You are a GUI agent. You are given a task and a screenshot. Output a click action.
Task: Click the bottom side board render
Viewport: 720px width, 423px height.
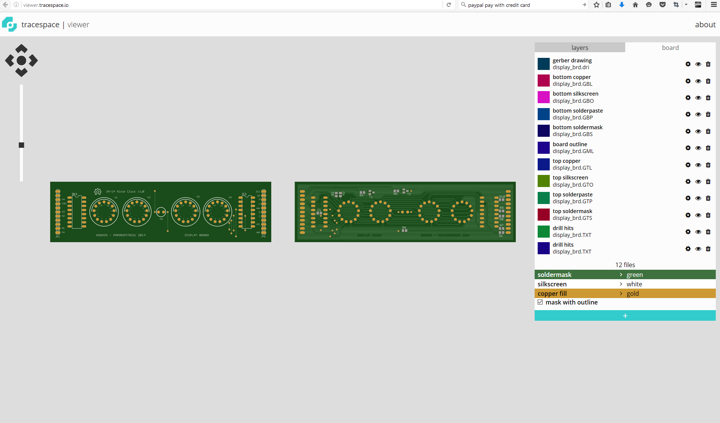point(405,212)
